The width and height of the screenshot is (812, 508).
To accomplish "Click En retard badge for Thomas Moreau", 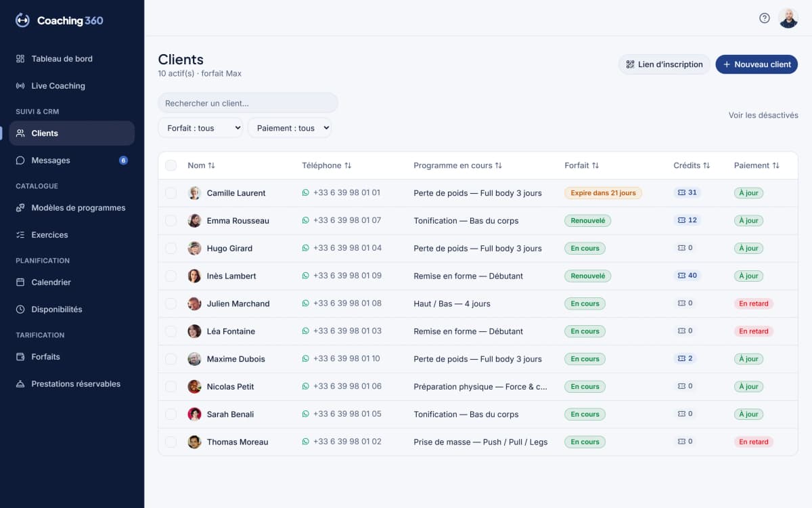I will (x=754, y=442).
